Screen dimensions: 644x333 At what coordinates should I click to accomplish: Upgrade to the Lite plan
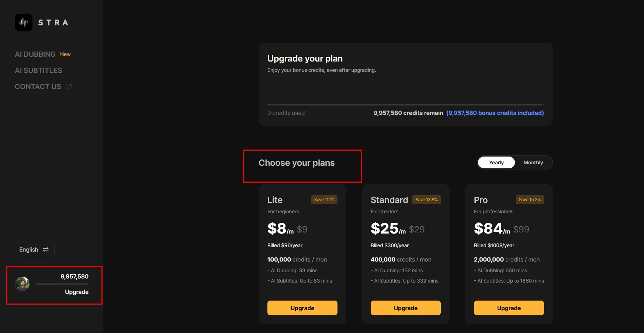302,308
